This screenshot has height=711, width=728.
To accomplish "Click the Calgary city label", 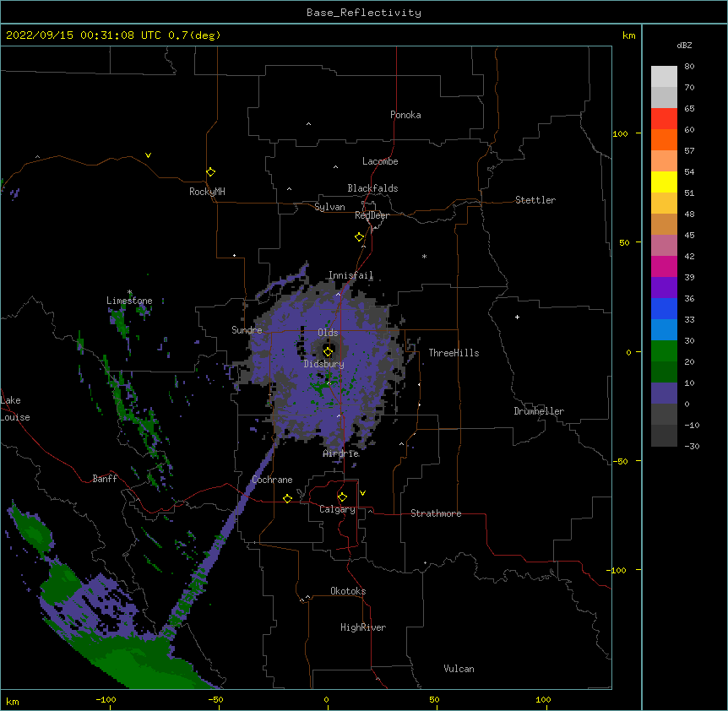I will (337, 509).
